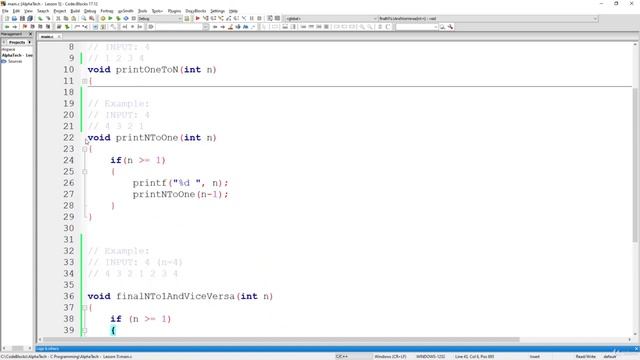Open the Projects panel dropdown arrow
640x360 pixels.
tap(29, 42)
